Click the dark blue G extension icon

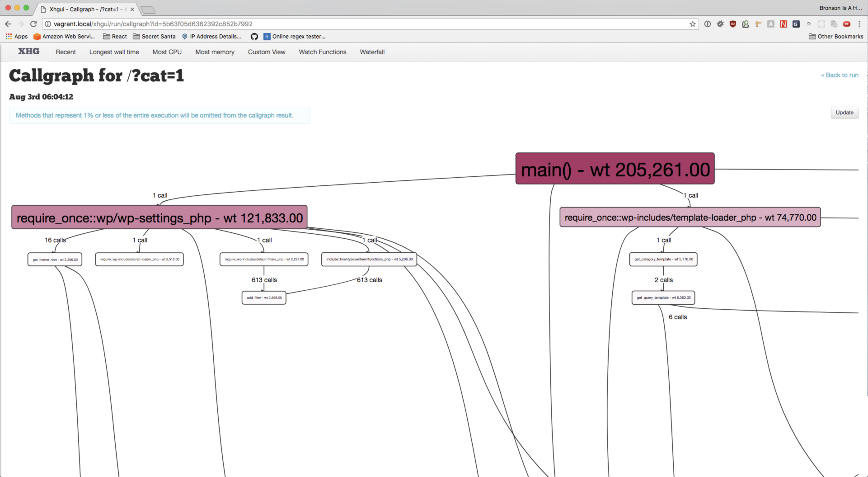(796, 24)
